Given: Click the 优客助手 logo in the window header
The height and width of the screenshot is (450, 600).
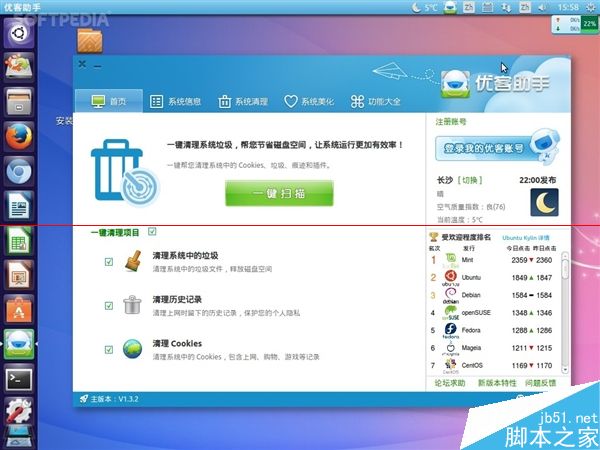Looking at the screenshot, I should [496, 82].
